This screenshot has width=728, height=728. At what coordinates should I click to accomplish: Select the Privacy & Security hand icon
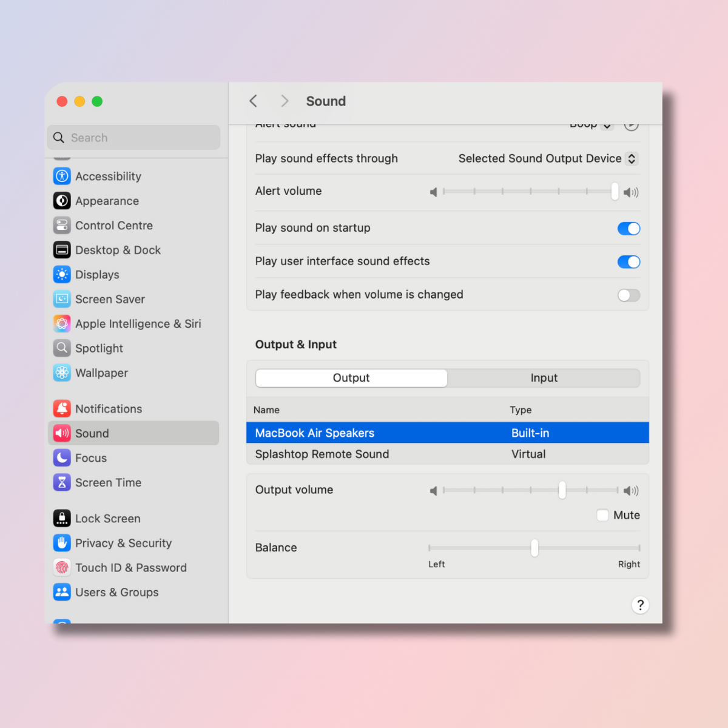(62, 543)
